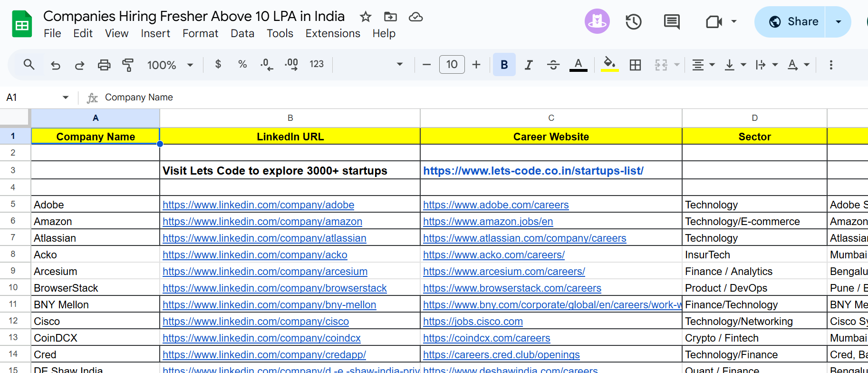This screenshot has width=868, height=373.
Task: Search the menus magnifier icon
Action: point(29,64)
